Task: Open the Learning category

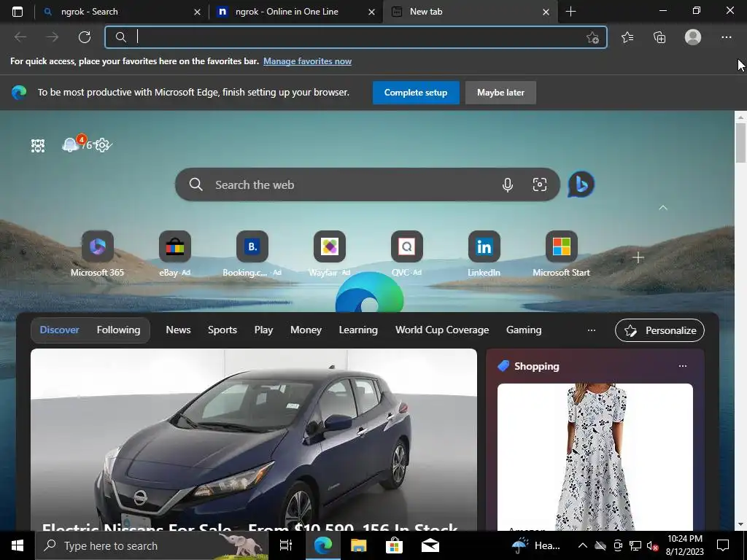Action: (x=358, y=330)
